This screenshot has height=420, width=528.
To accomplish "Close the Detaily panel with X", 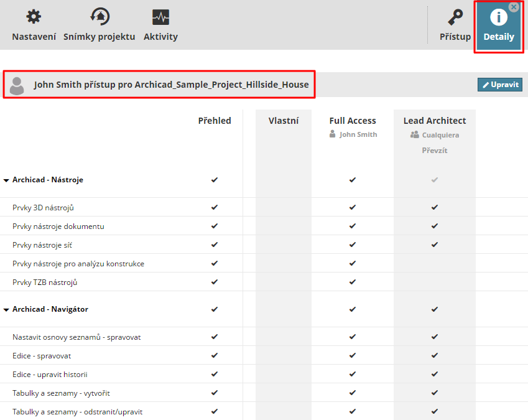I will coord(514,7).
